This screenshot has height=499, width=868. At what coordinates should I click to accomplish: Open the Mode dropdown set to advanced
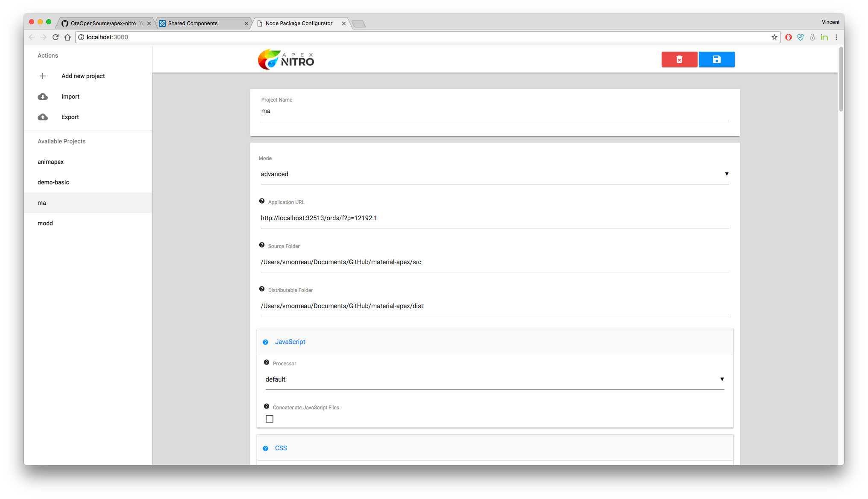494,174
